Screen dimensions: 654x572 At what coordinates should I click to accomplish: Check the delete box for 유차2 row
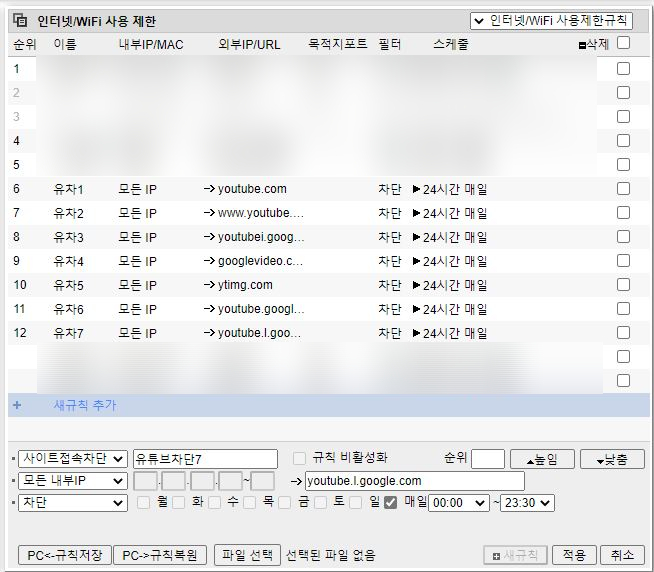[x=623, y=213]
